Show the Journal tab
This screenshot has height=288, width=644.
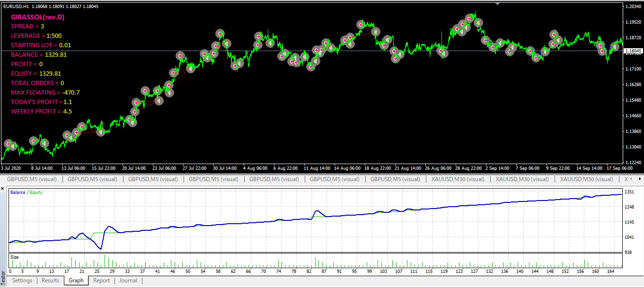pyautogui.click(x=128, y=280)
